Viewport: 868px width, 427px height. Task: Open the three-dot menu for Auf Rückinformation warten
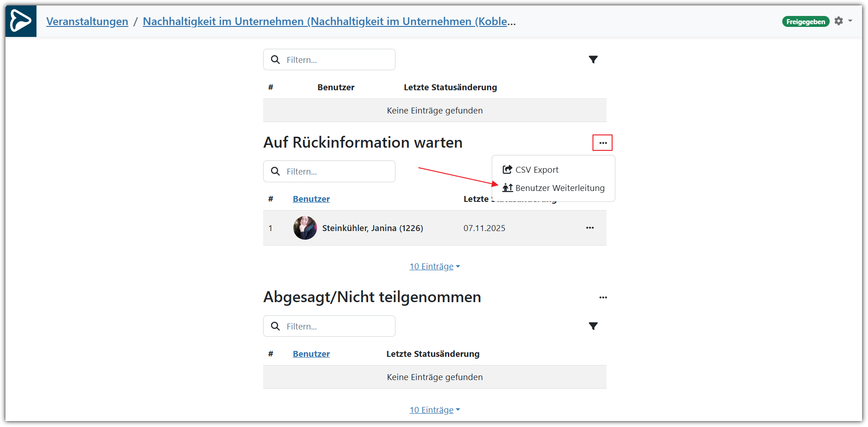(x=603, y=143)
